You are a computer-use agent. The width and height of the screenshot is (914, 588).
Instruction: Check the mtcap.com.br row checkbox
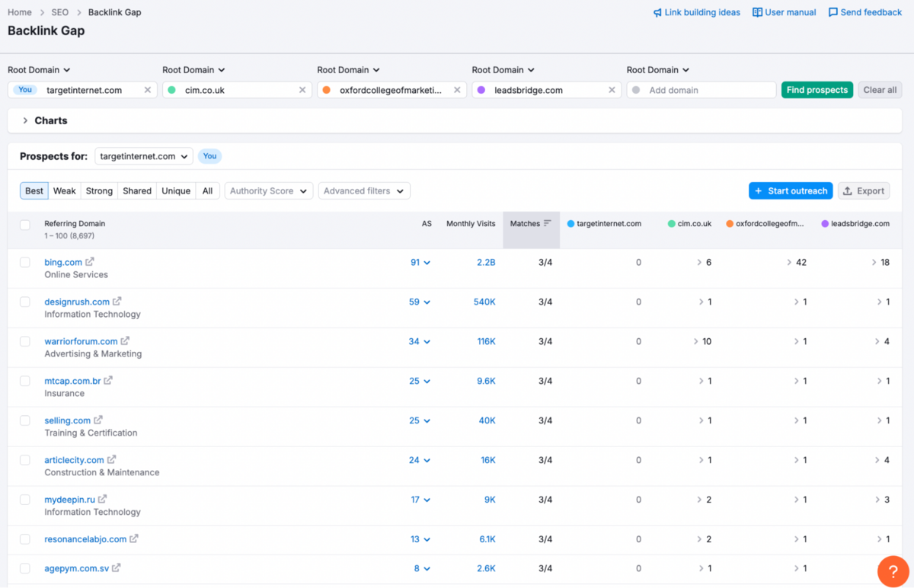click(x=25, y=381)
